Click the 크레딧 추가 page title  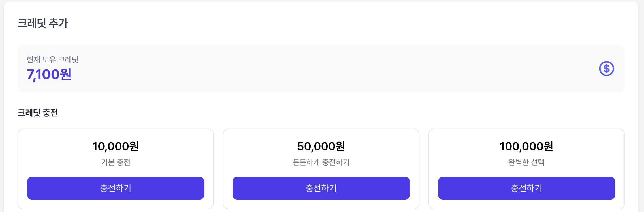[43, 23]
